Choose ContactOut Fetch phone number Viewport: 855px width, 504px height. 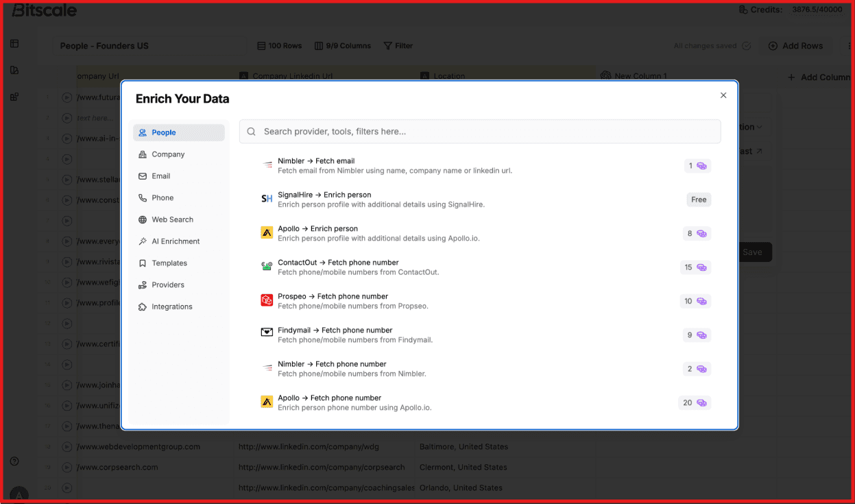click(485, 267)
